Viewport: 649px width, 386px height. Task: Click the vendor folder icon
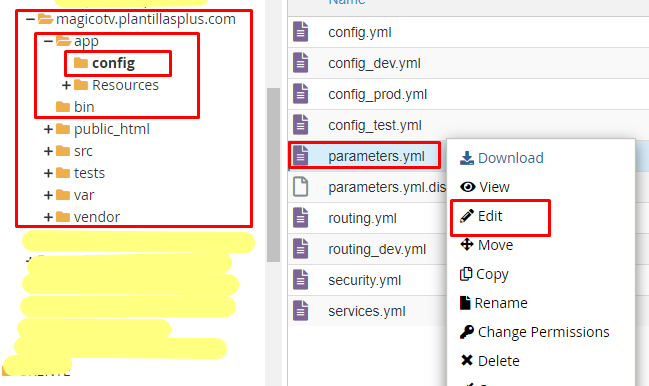click(x=62, y=217)
